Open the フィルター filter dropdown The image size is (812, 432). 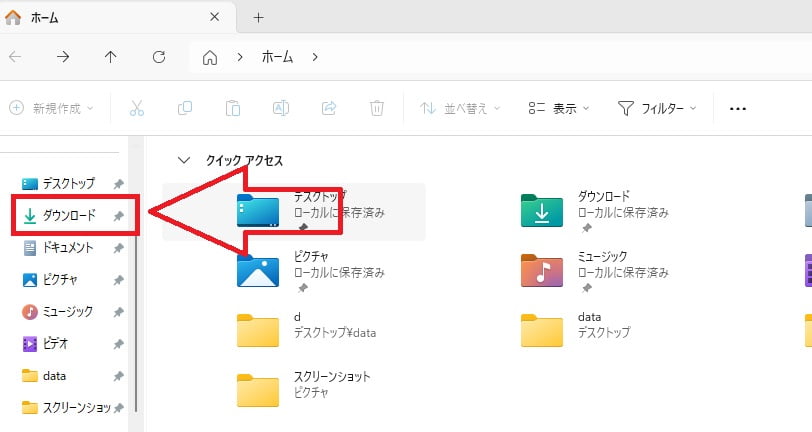(x=657, y=108)
